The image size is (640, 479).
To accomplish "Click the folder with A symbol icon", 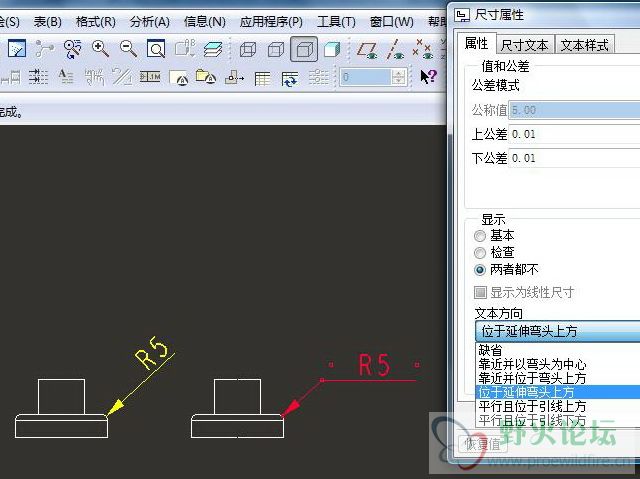I will [x=206, y=77].
